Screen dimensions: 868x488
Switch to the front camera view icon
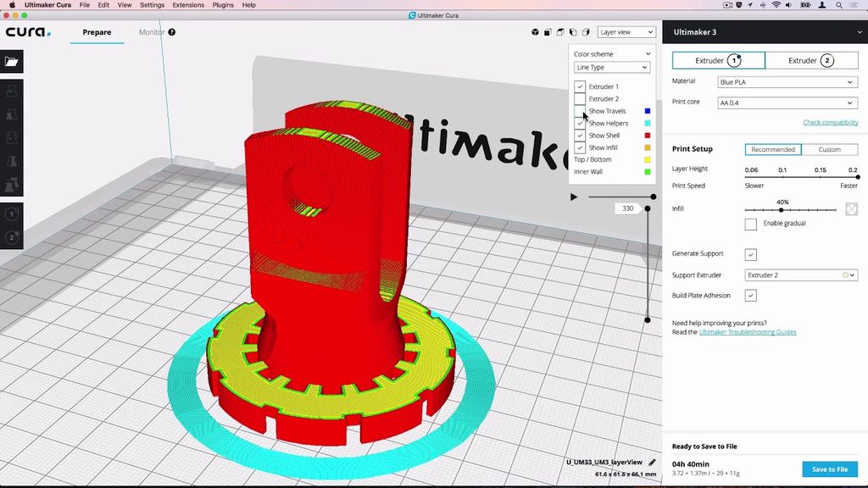[x=548, y=32]
